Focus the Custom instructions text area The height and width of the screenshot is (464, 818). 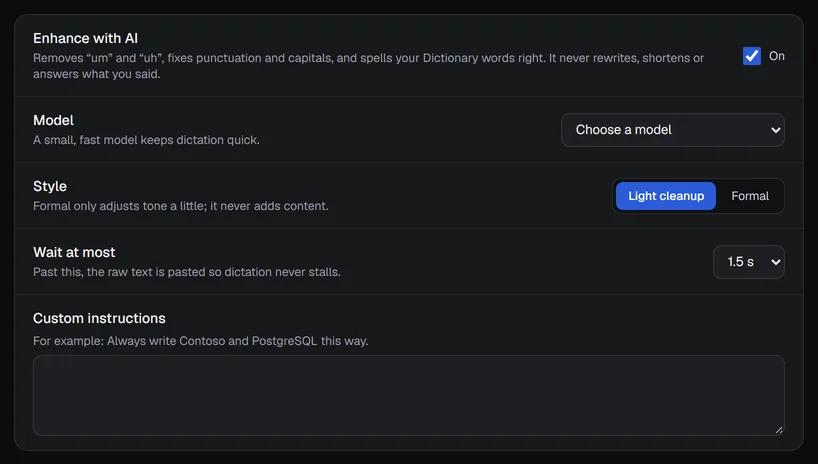(x=408, y=395)
